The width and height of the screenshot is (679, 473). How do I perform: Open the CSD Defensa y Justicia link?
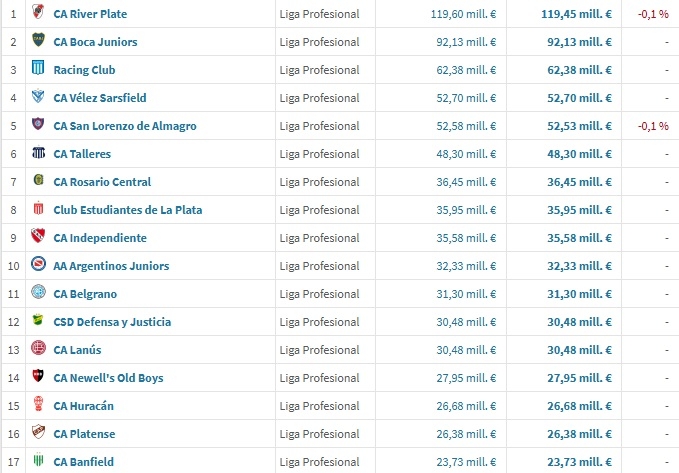(x=112, y=322)
